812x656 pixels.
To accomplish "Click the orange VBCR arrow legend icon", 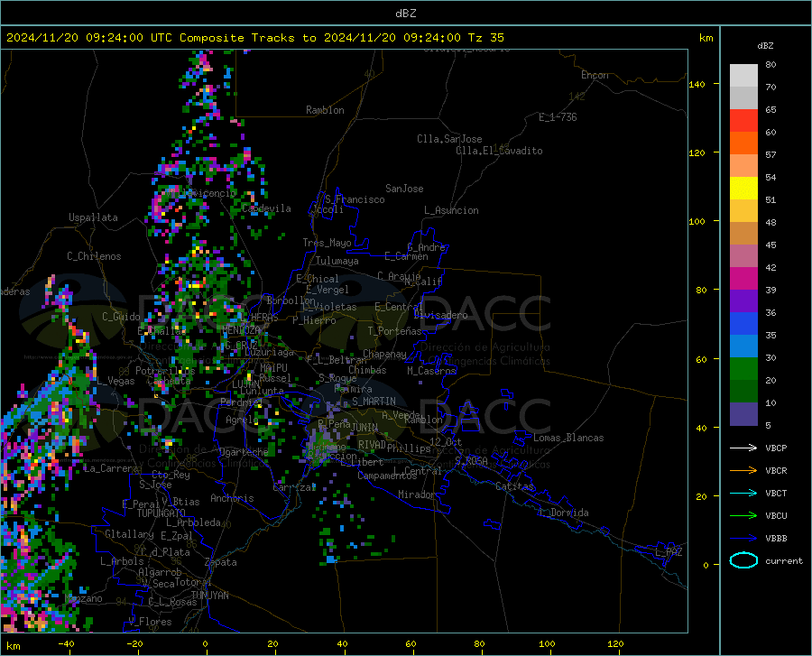I will 743,471.
